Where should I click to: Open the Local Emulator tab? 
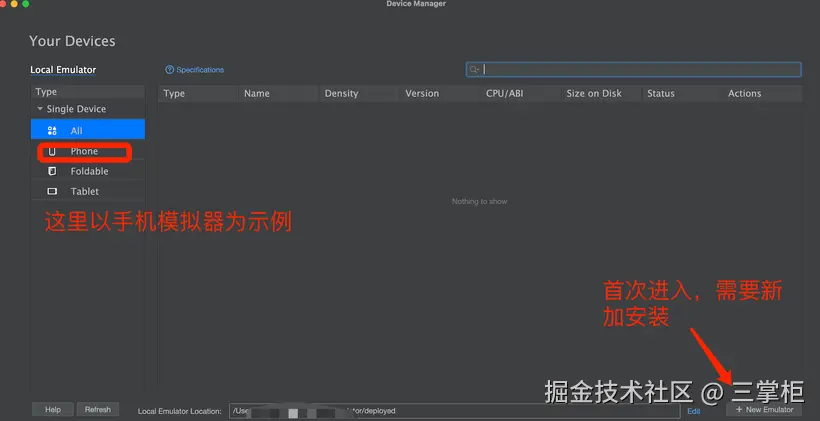point(63,70)
